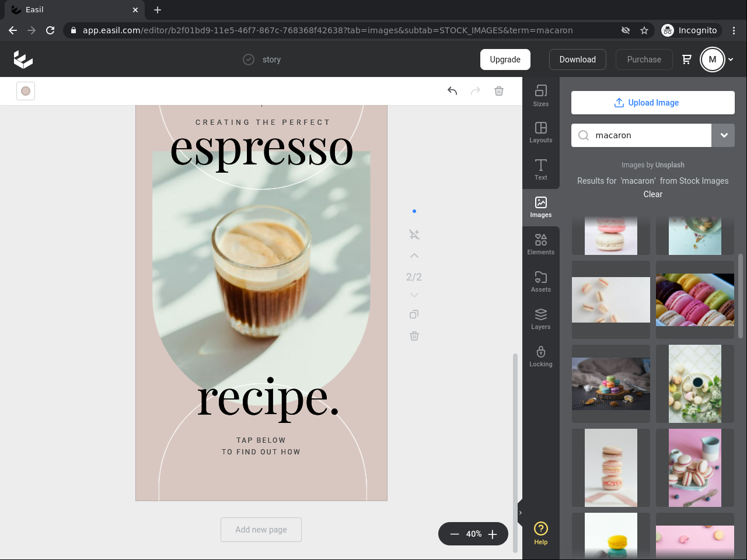Select the colorful macaron rows thumbnail
Screen dimensions: 747x560
click(x=694, y=300)
